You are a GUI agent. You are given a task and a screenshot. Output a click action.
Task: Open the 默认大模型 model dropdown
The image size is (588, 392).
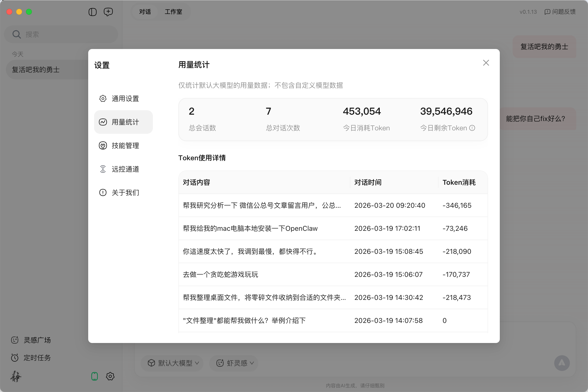point(172,363)
